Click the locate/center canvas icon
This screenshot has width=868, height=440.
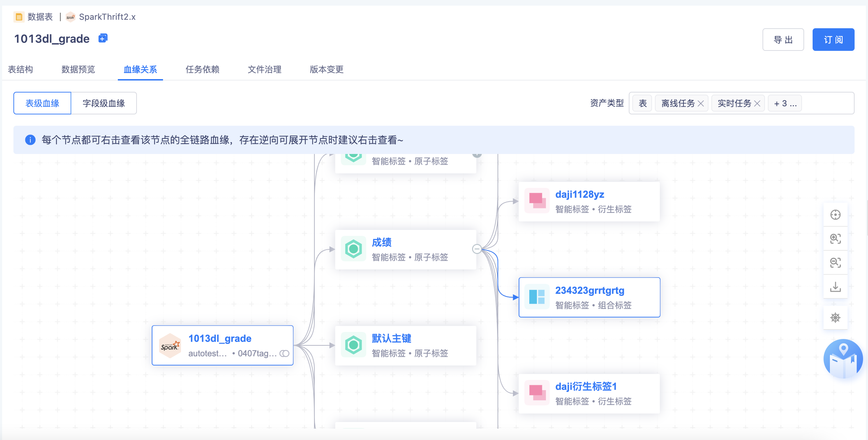(x=835, y=215)
